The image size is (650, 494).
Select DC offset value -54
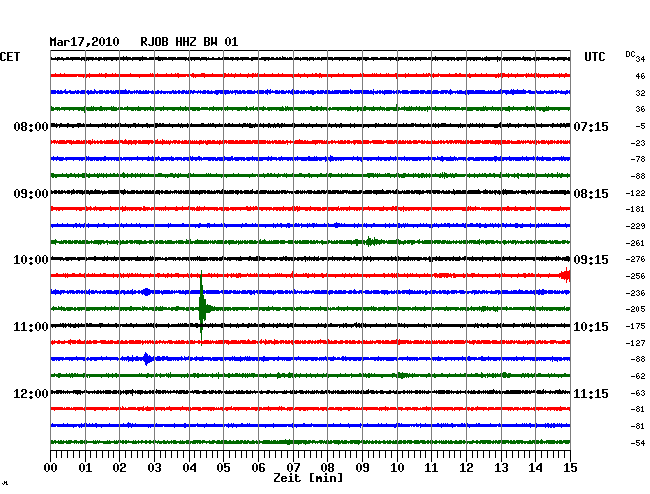pos(638,443)
